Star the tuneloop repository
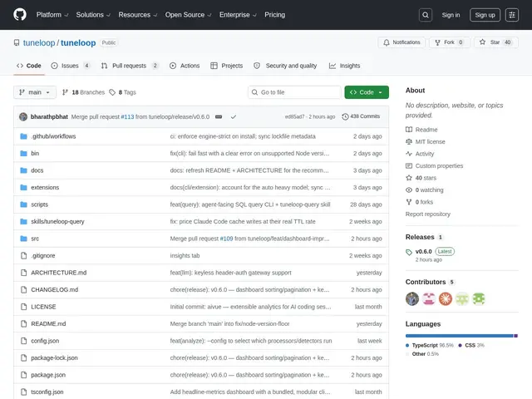This screenshot has width=532, height=399. (495, 42)
